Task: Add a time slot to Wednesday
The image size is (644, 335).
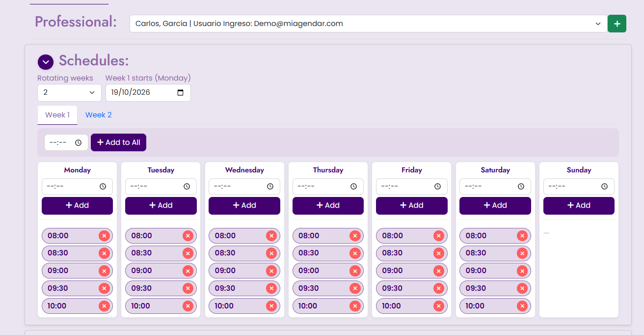Action: coord(244,205)
